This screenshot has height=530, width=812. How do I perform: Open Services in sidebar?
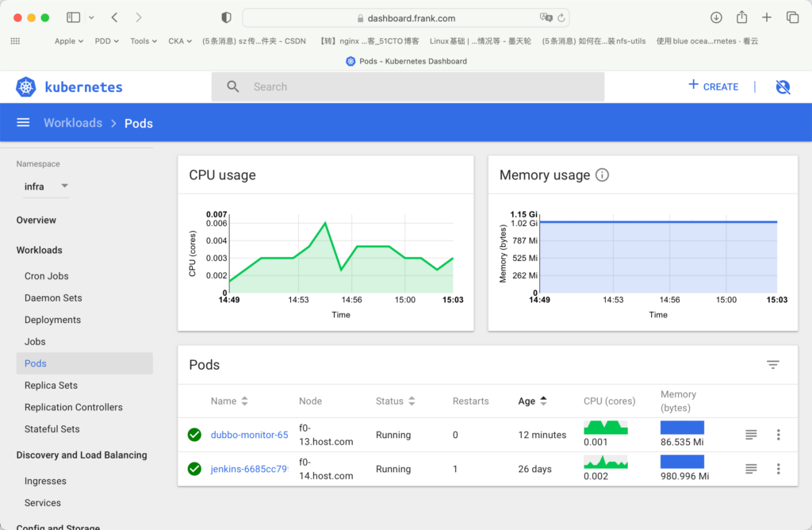point(43,502)
